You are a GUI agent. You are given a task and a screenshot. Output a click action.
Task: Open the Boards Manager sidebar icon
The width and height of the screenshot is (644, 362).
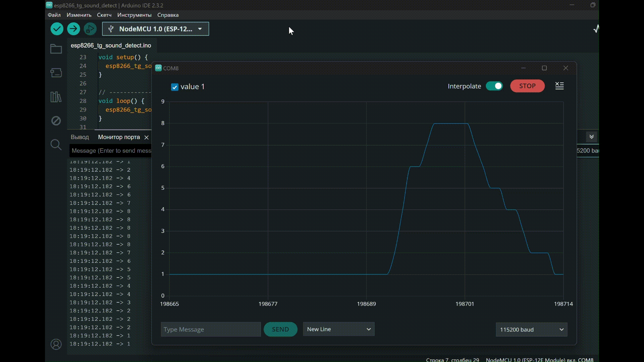pyautogui.click(x=56, y=73)
